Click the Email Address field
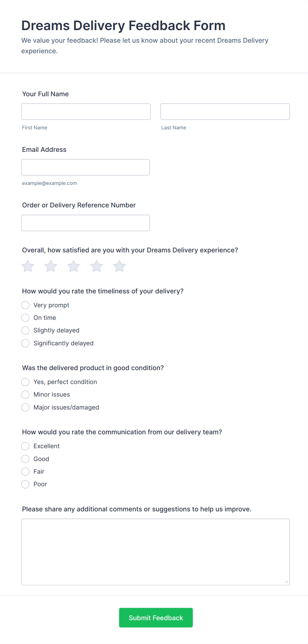308x644 pixels. tap(85, 167)
